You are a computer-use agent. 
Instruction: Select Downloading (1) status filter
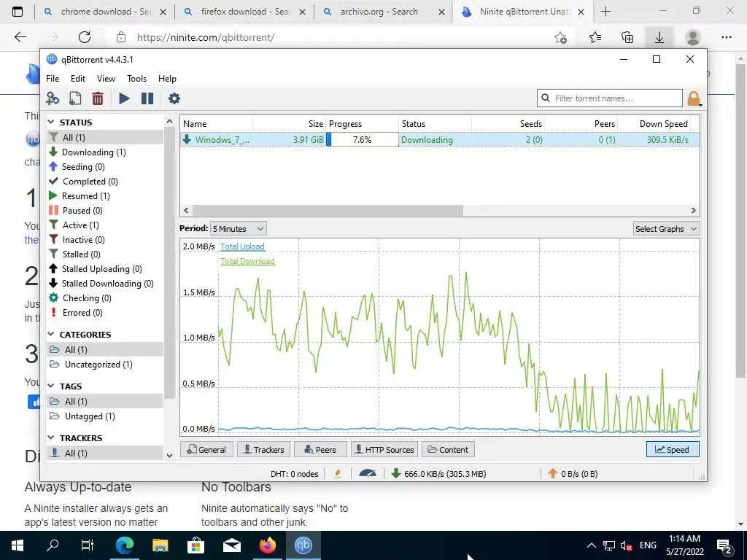tap(93, 152)
